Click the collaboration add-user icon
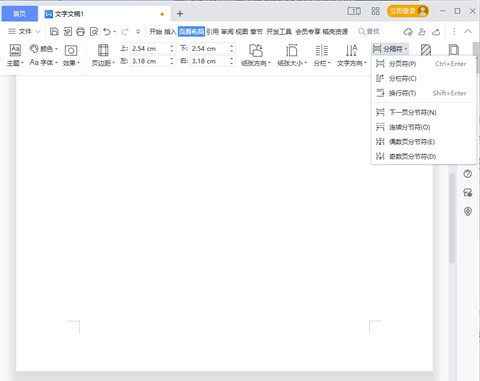This screenshot has width=480, height=381. click(x=422, y=32)
